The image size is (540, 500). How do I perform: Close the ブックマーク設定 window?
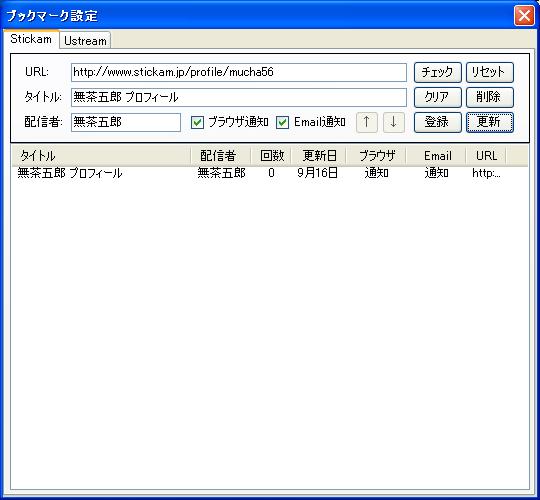tap(524, 15)
